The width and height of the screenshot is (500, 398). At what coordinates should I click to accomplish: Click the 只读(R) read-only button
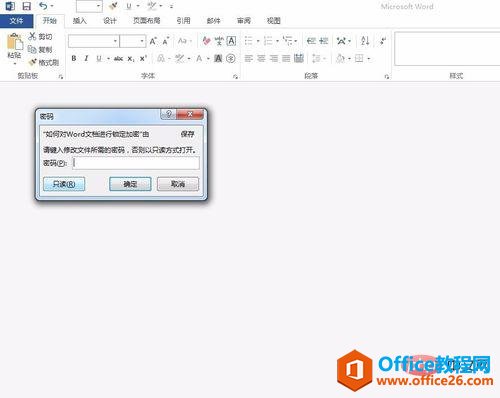click(x=64, y=184)
